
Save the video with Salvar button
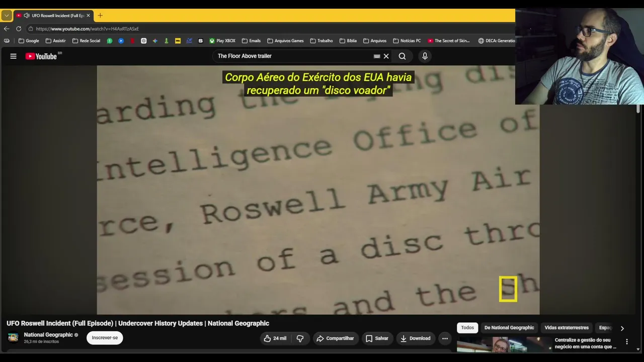point(377,338)
